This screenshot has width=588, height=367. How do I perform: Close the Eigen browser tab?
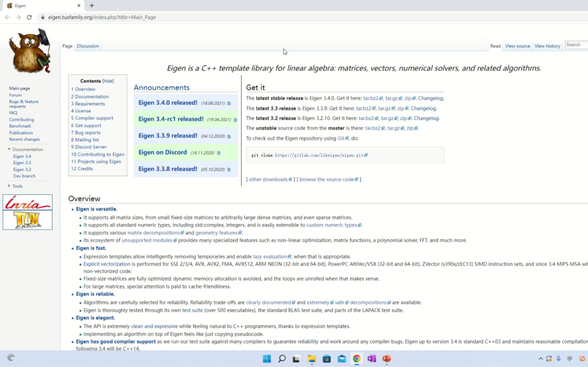coord(79,6)
